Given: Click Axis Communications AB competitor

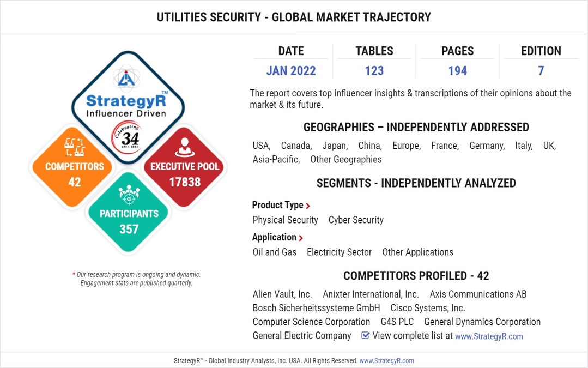Looking at the screenshot, I should [478, 294].
